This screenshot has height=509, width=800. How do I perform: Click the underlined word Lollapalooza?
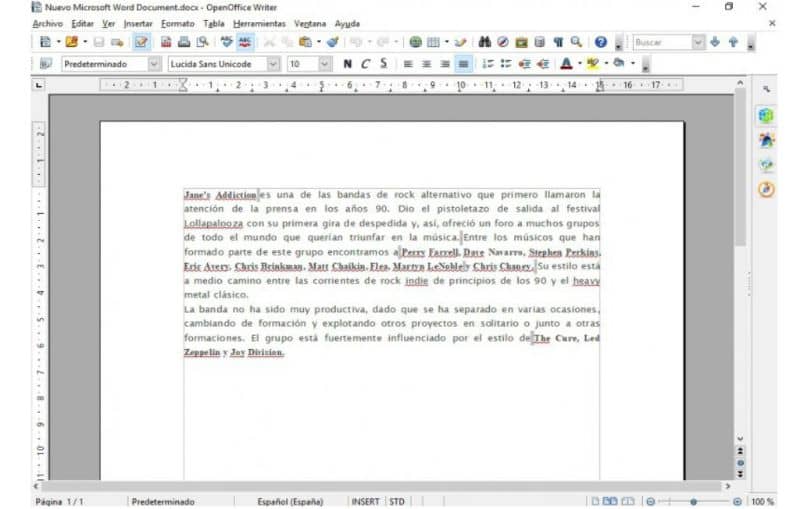tap(213, 223)
